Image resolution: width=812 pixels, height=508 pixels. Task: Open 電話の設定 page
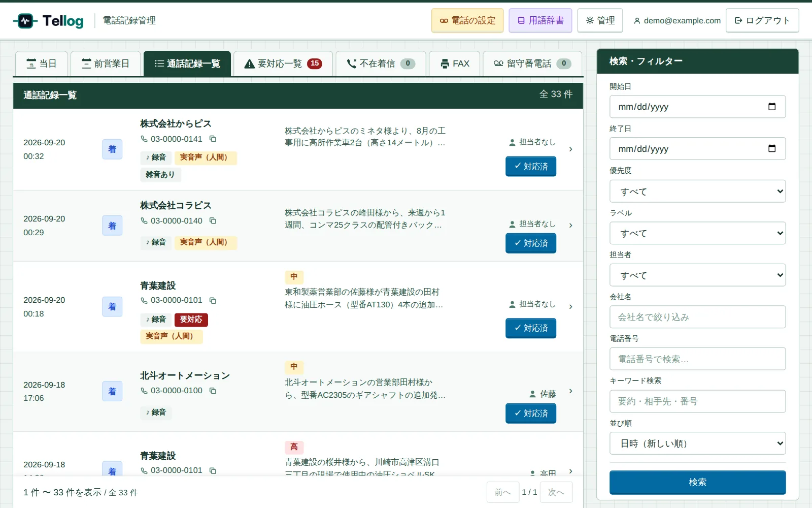click(x=467, y=21)
